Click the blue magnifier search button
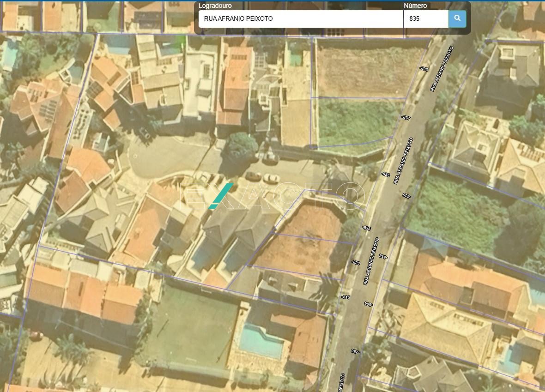545x392 pixels. coord(457,19)
